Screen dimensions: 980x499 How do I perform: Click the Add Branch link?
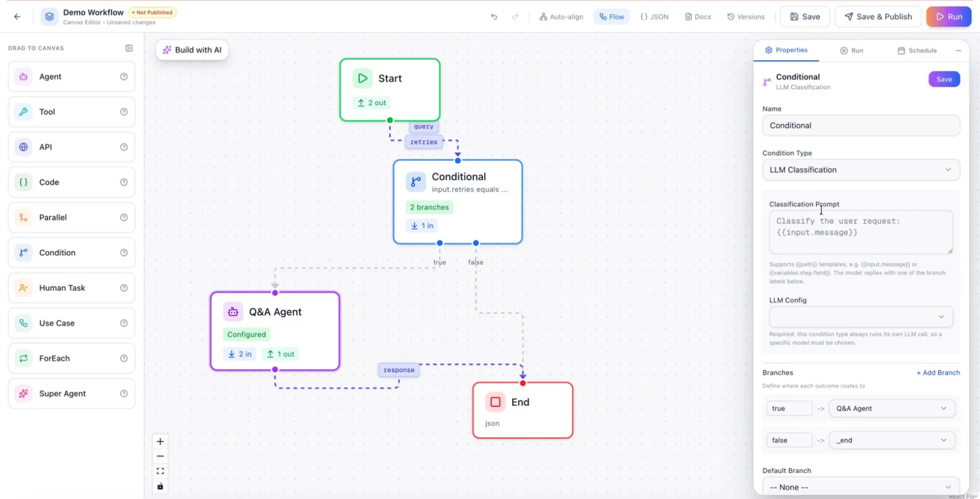(x=938, y=372)
